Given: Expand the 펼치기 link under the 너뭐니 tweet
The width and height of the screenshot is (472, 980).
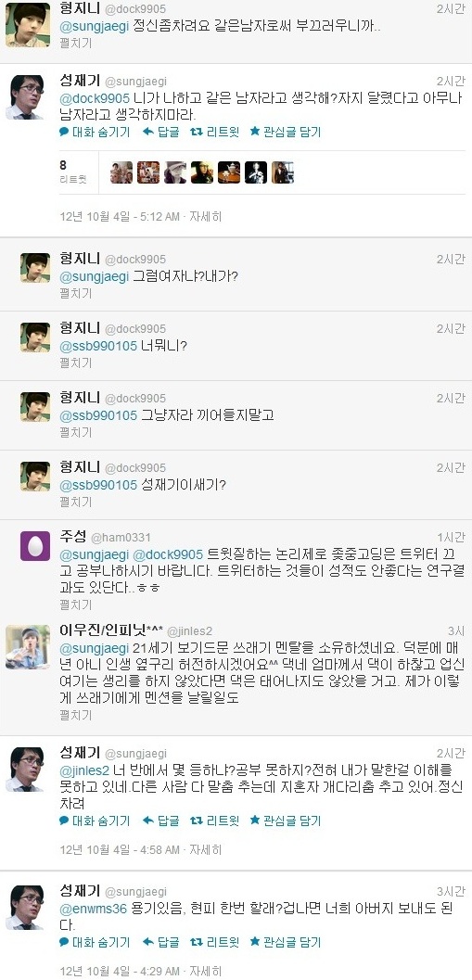Looking at the screenshot, I should pyautogui.click(x=75, y=363).
